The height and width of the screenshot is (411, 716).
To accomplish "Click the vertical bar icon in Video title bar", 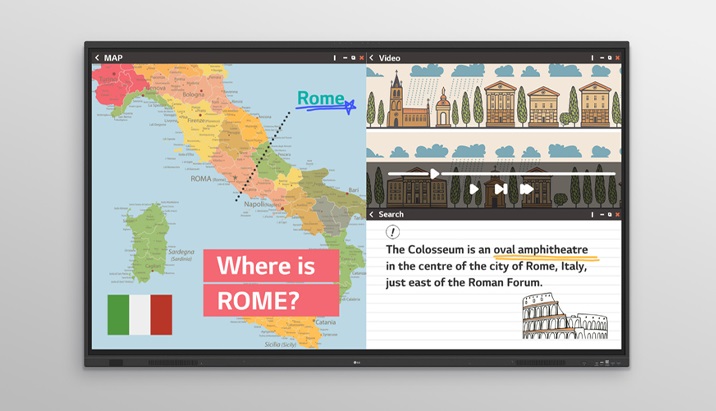I will pyautogui.click(x=592, y=58).
